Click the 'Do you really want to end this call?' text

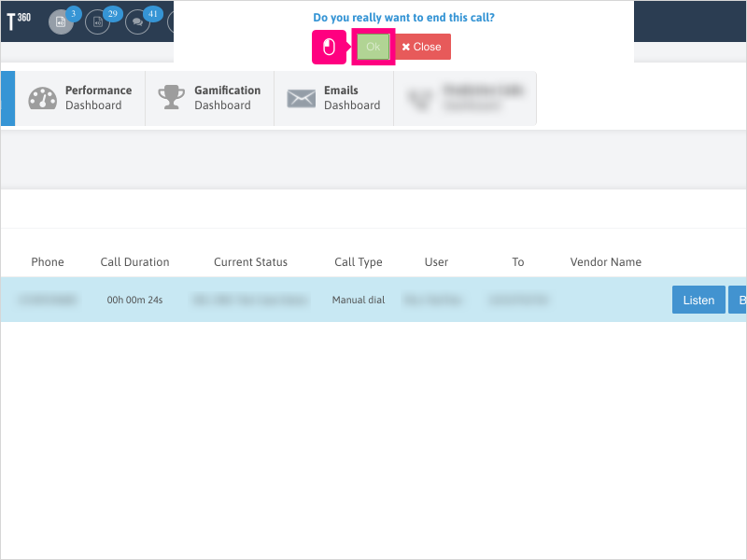403,18
